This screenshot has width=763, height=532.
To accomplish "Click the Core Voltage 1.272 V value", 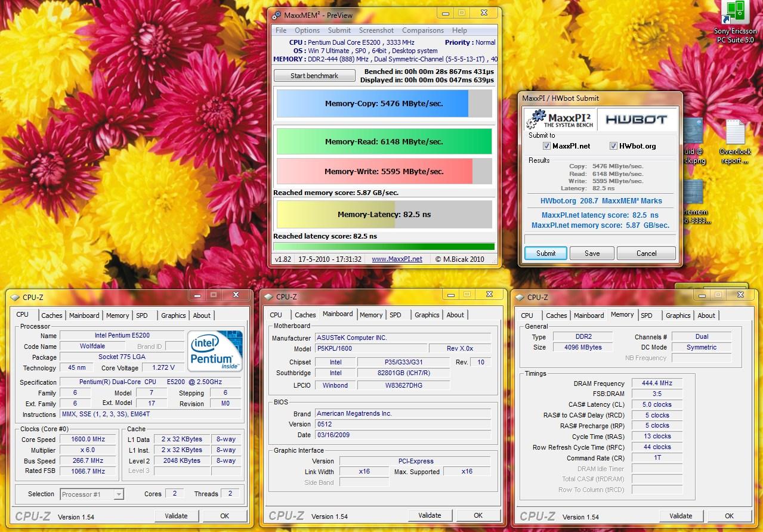I will coord(163,368).
